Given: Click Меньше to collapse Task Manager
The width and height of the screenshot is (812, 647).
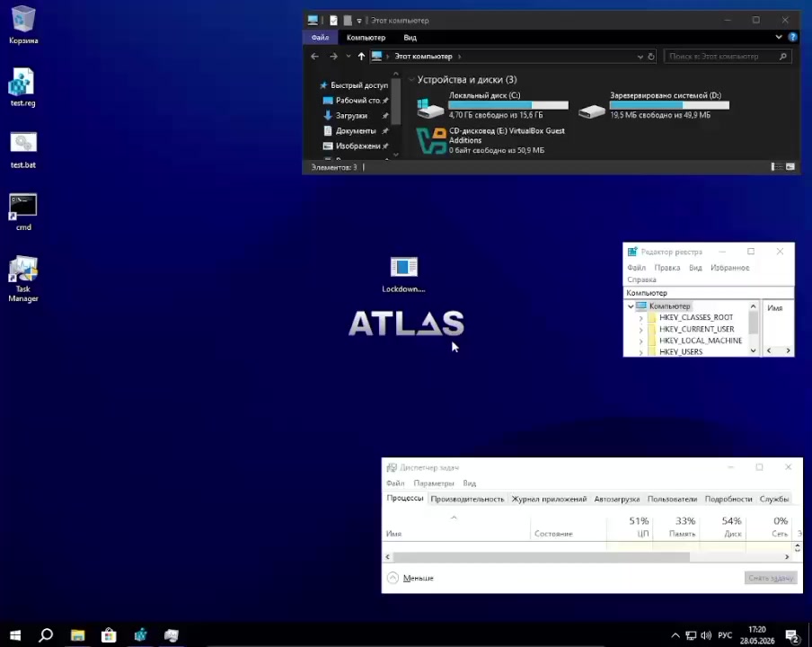Looking at the screenshot, I should (x=410, y=578).
